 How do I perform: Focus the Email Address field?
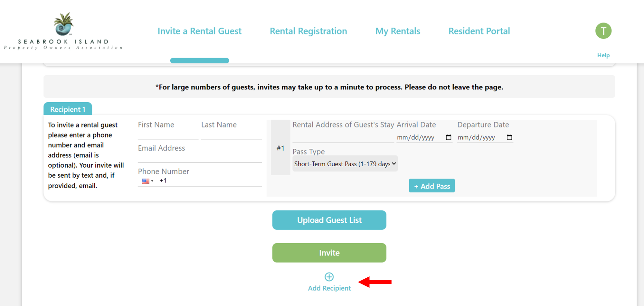[200, 153]
